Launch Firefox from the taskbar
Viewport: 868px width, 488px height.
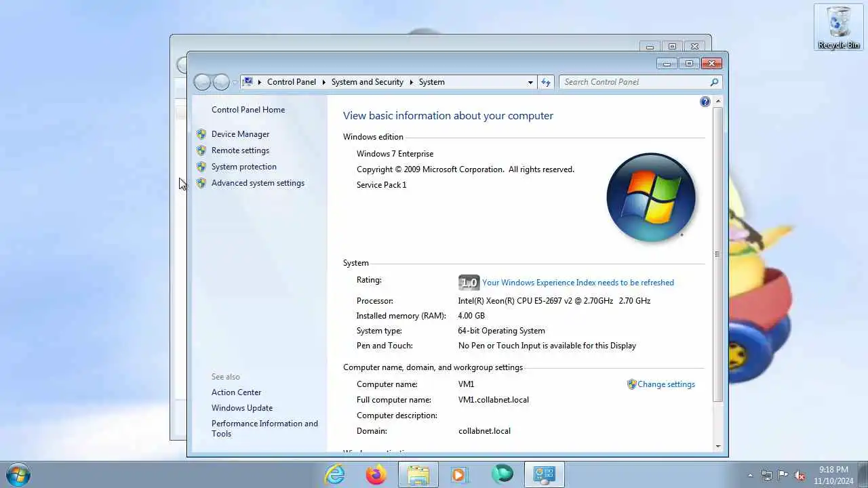tap(376, 474)
